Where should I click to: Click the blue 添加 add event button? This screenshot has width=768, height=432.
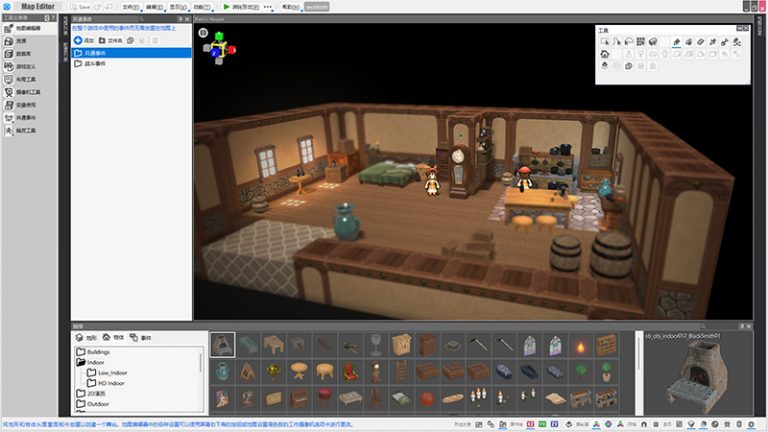84,40
